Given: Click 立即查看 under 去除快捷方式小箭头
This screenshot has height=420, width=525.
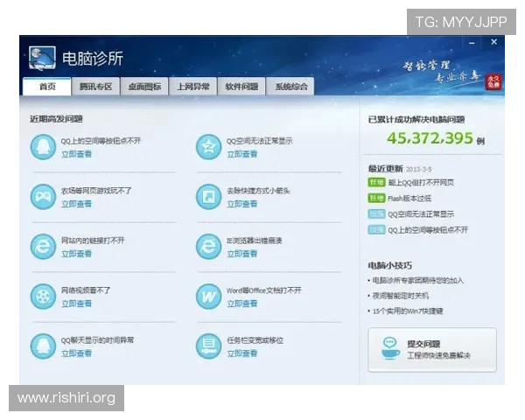Looking at the screenshot, I should 242,204.
